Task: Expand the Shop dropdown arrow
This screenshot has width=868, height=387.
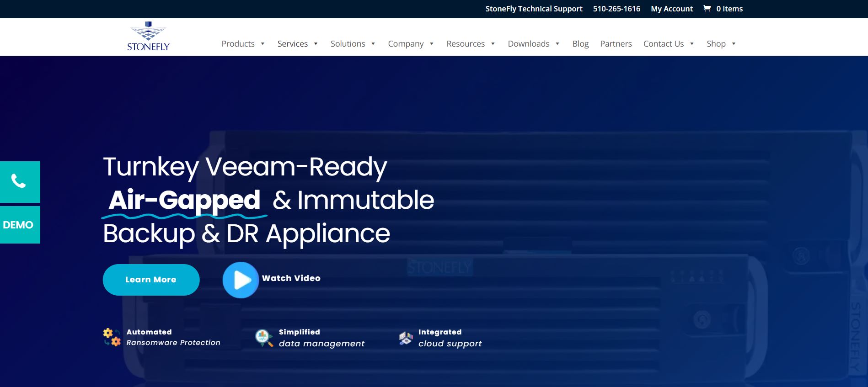Action: click(734, 44)
